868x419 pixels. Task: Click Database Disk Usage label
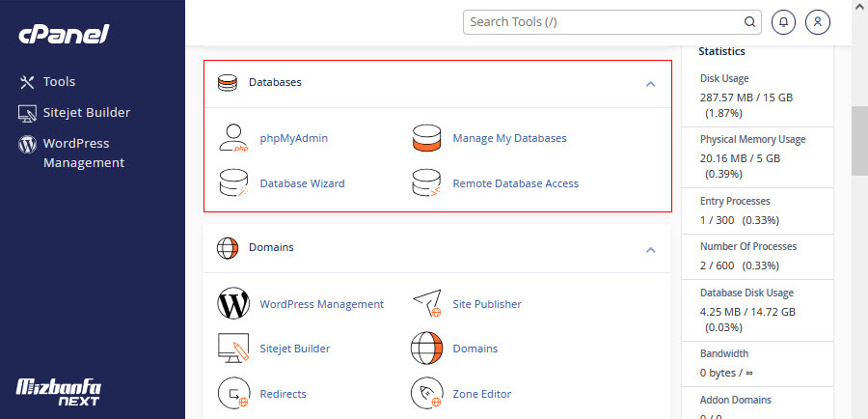746,293
